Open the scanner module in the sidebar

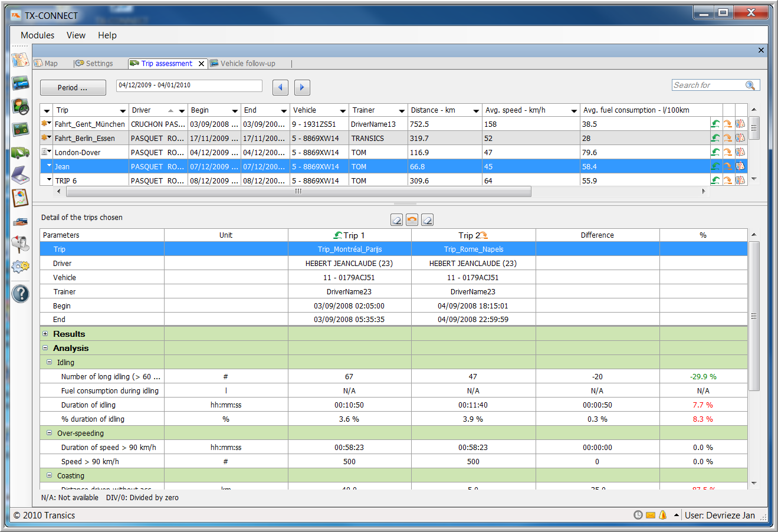point(20,175)
